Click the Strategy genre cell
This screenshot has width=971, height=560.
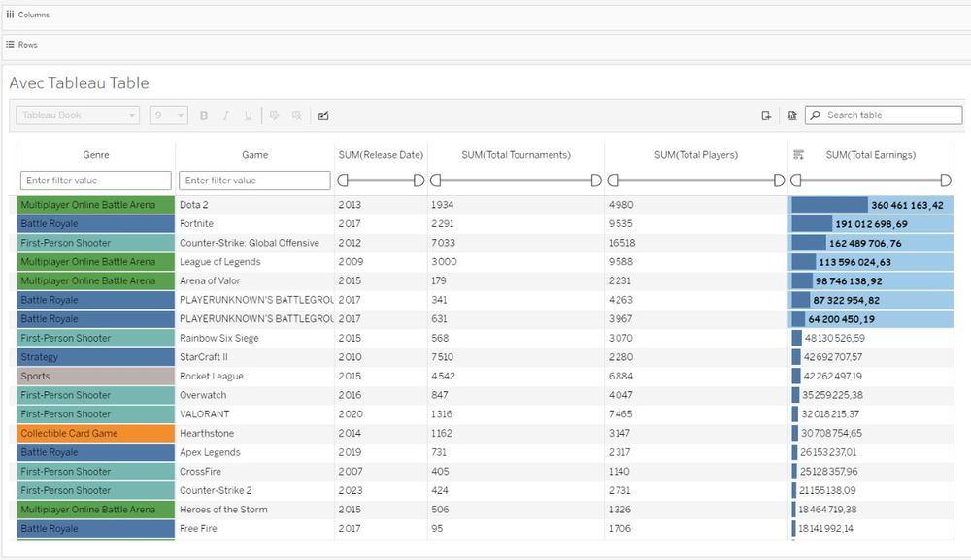coord(96,357)
